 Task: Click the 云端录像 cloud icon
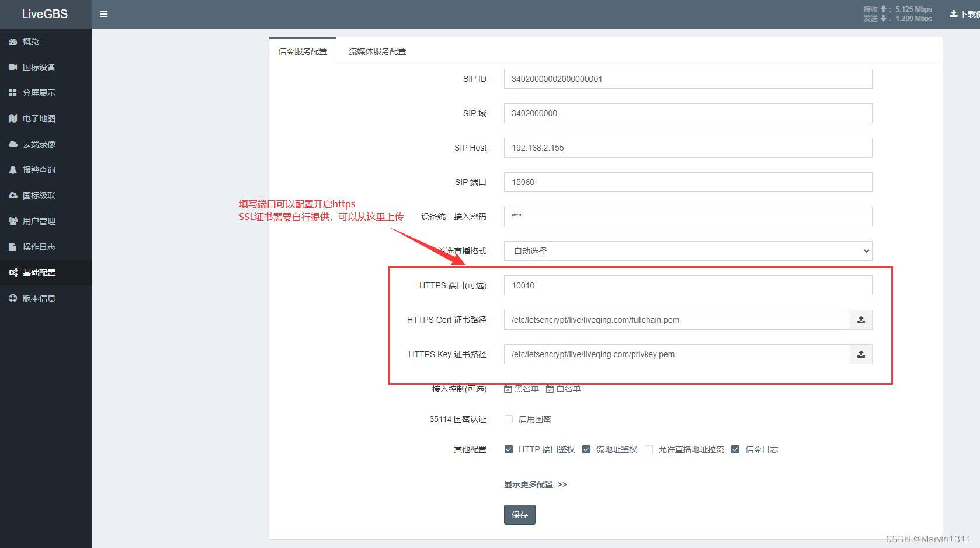point(13,144)
